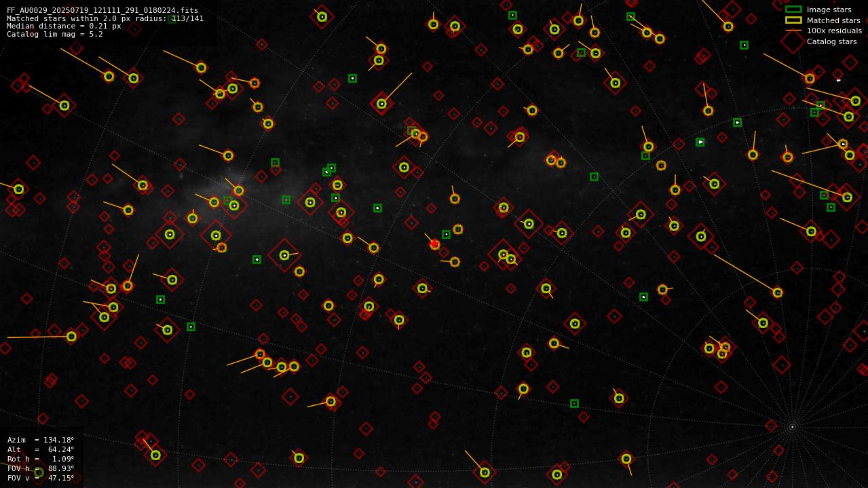Click the yellow Matched stars legend square
The width and height of the screenshot is (868, 488).
[x=793, y=20]
